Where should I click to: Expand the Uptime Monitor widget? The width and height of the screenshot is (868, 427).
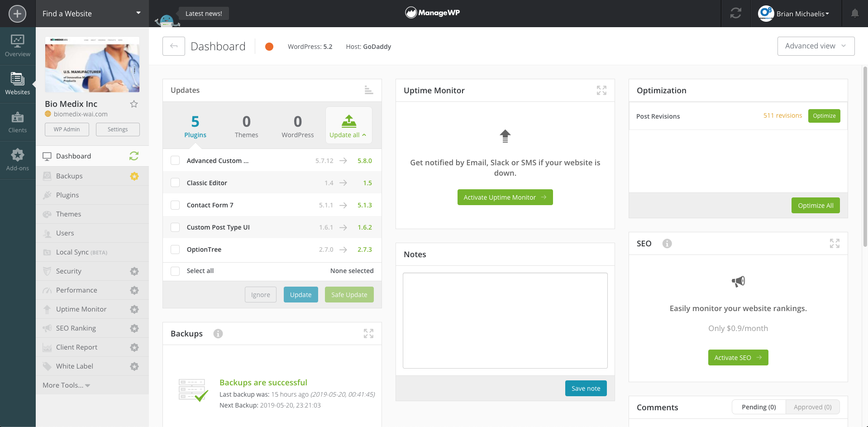[x=601, y=91]
